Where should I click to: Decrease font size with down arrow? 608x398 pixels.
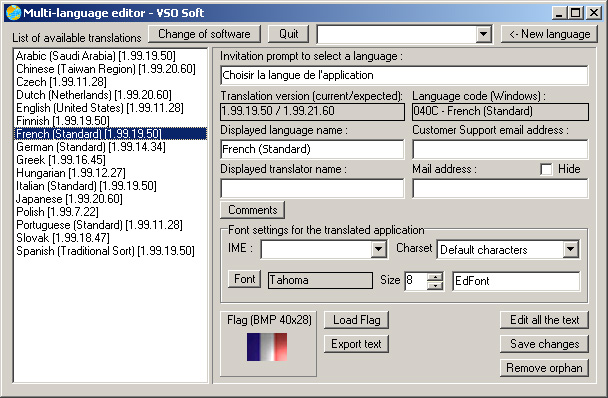point(435,286)
